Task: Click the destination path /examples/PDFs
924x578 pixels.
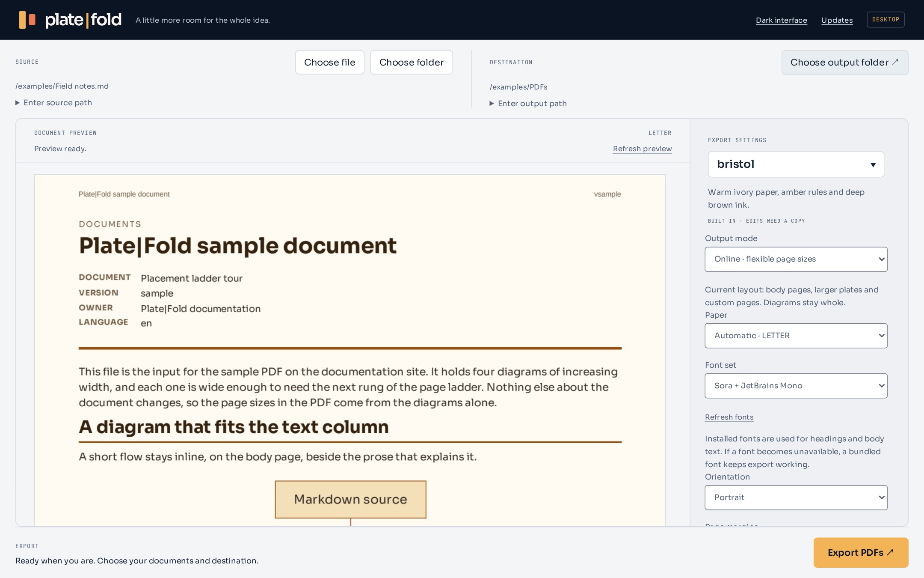Action: 518,87
